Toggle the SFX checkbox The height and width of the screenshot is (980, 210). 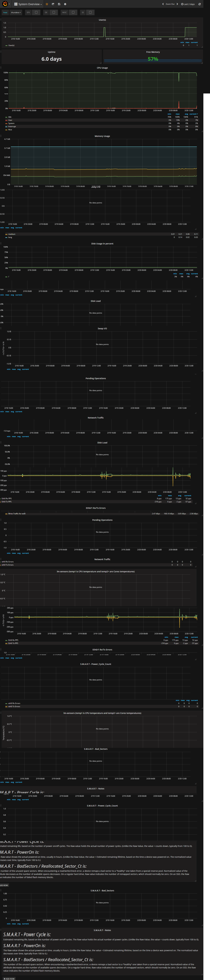36,12
